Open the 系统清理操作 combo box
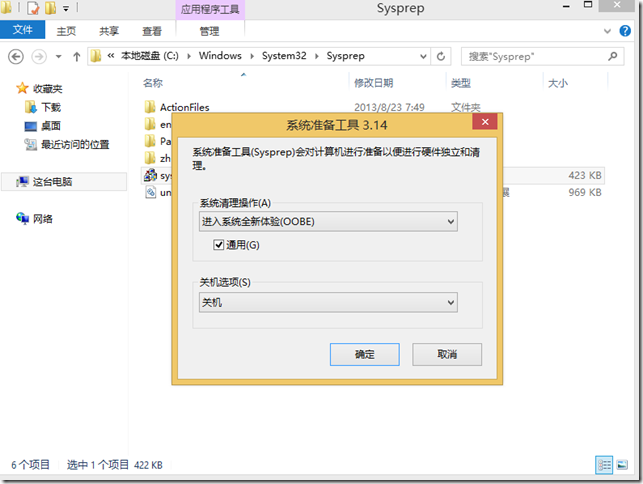The height and width of the screenshot is (484, 643). pos(328,221)
